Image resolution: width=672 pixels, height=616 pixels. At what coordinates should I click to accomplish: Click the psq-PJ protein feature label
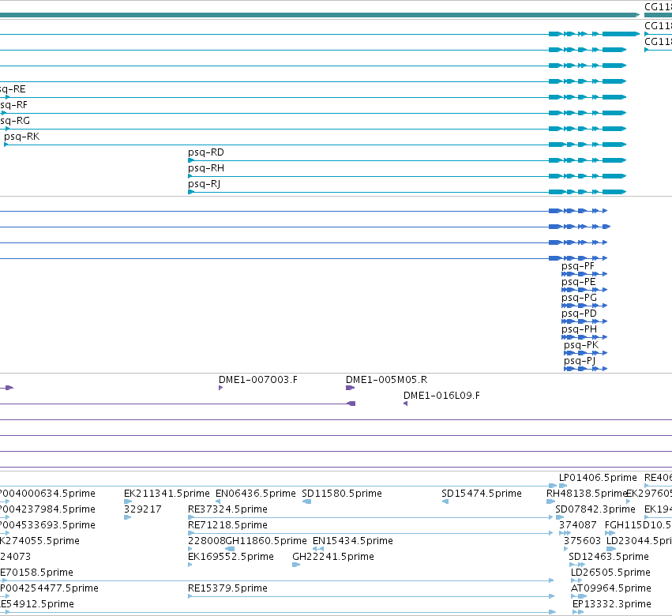tap(580, 361)
